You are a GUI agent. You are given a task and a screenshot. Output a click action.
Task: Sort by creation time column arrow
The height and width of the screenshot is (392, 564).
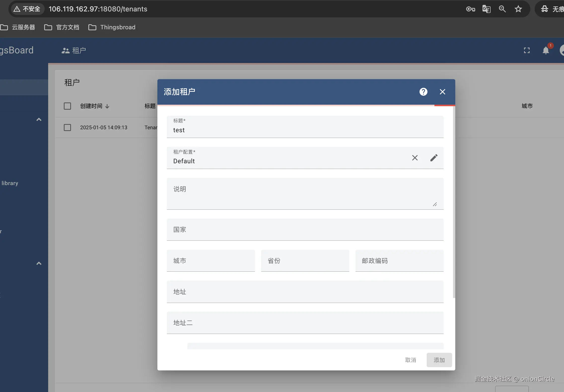tap(107, 106)
